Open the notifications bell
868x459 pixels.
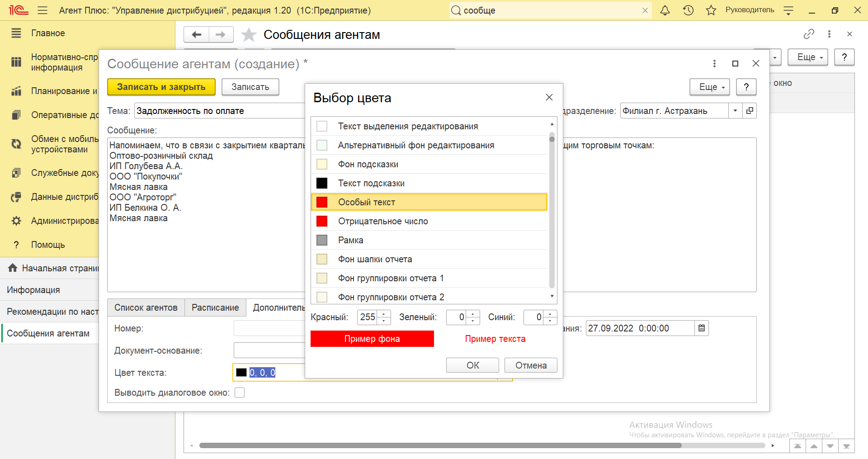(x=665, y=10)
